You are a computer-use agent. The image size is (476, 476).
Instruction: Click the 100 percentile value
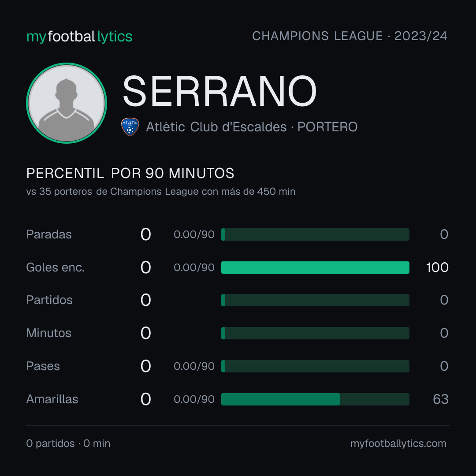tap(437, 268)
